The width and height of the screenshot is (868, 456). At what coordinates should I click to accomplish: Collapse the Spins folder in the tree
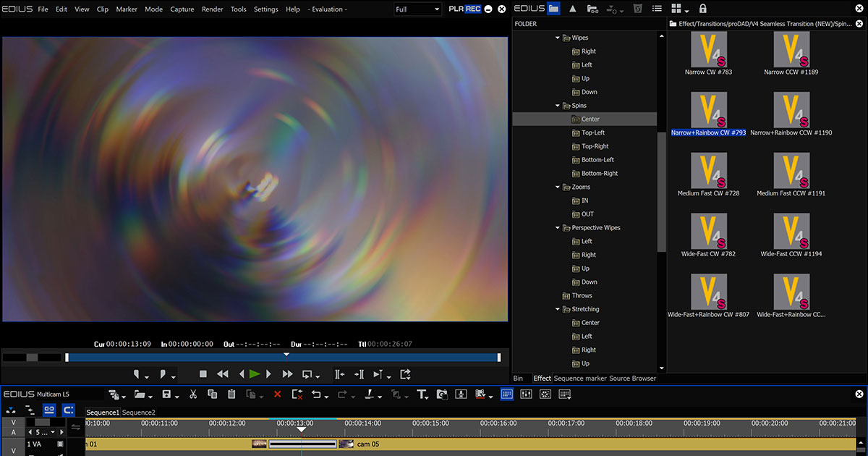(x=558, y=106)
